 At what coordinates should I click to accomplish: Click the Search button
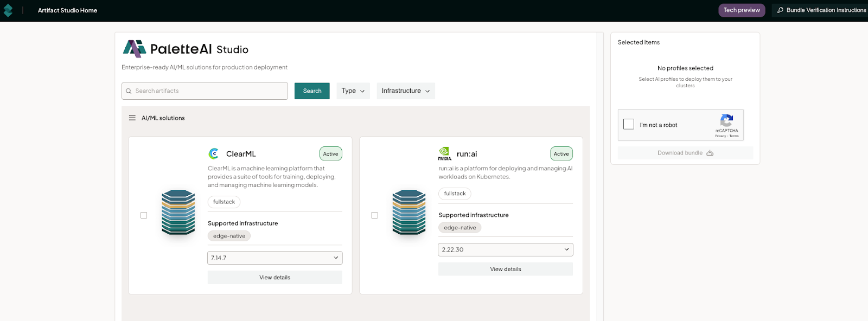tap(312, 91)
